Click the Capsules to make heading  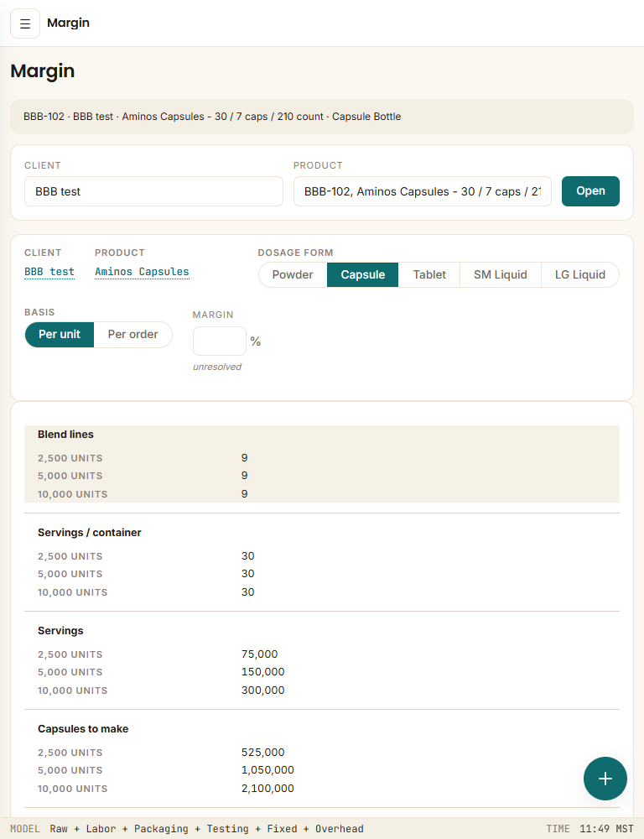coord(83,729)
